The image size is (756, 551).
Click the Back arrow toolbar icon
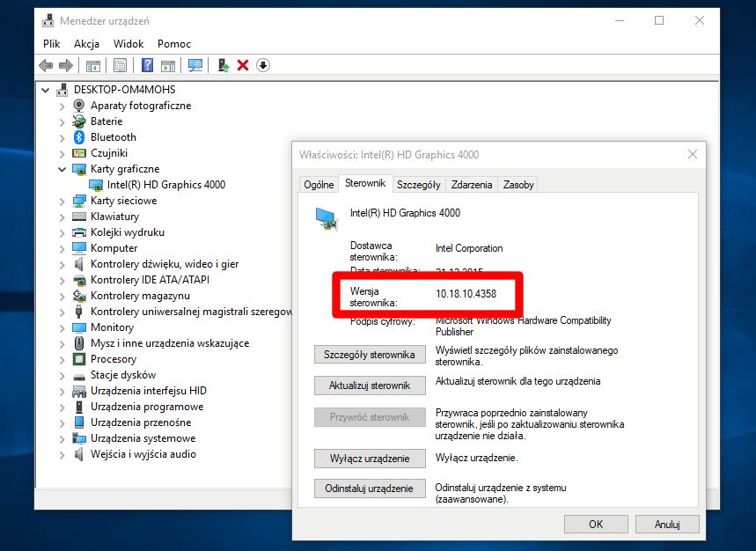click(x=46, y=65)
